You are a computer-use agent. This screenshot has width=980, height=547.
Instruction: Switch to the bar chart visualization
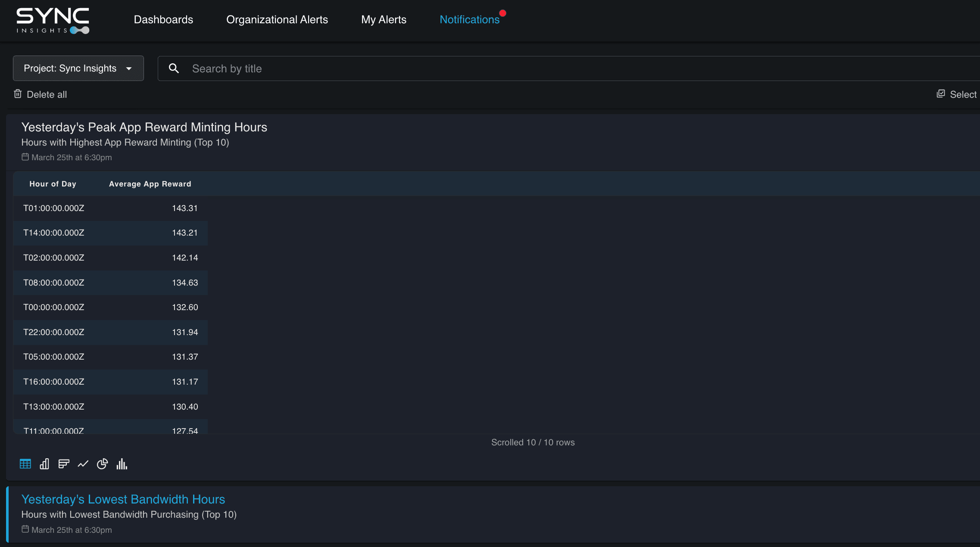[x=44, y=464]
